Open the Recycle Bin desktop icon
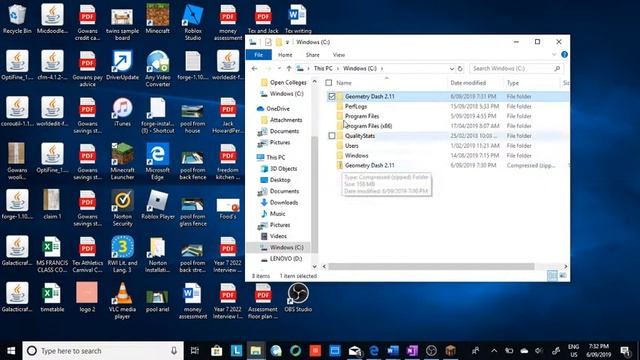 pos(17,18)
